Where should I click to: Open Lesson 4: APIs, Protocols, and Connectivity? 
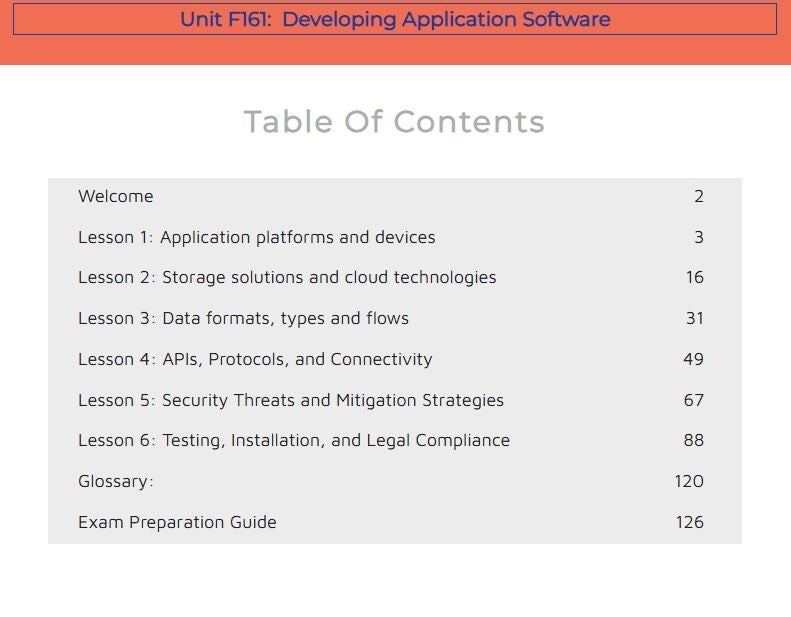coord(255,359)
